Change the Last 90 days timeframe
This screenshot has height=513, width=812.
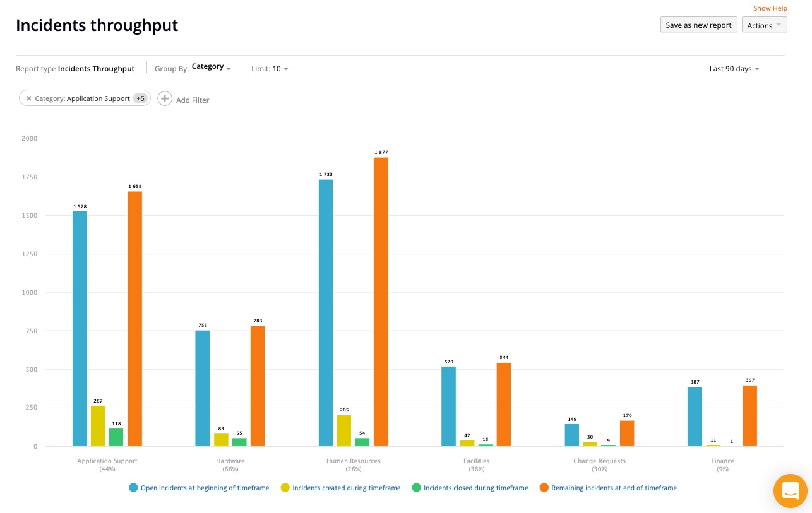(x=734, y=69)
